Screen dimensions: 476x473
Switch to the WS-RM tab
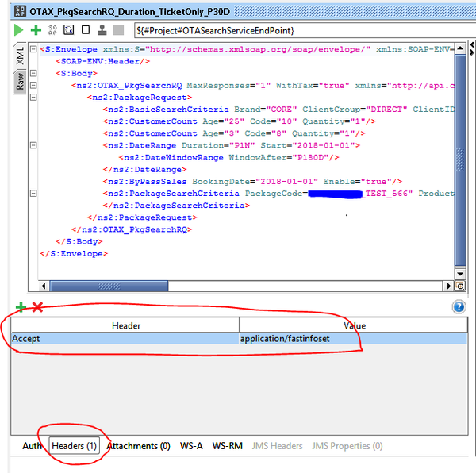pyautogui.click(x=227, y=446)
